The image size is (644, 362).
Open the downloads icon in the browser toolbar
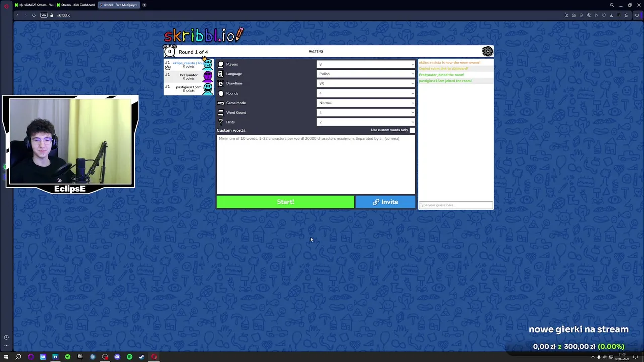point(611,15)
